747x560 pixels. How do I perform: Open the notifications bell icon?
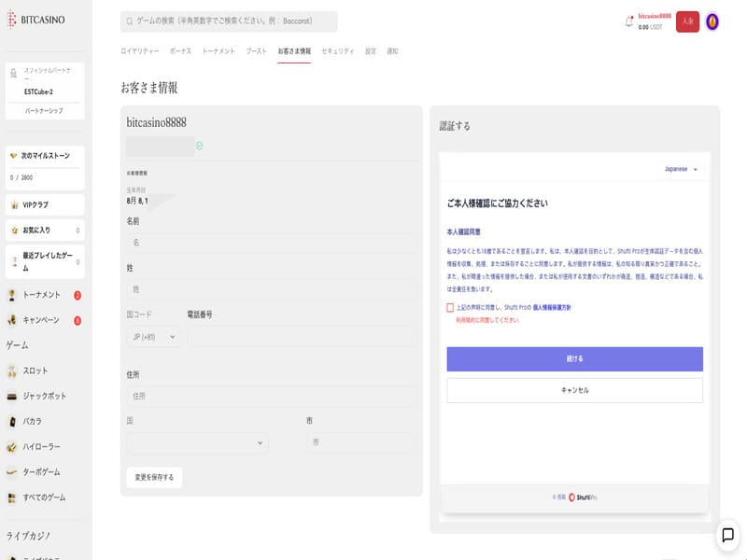(x=629, y=21)
